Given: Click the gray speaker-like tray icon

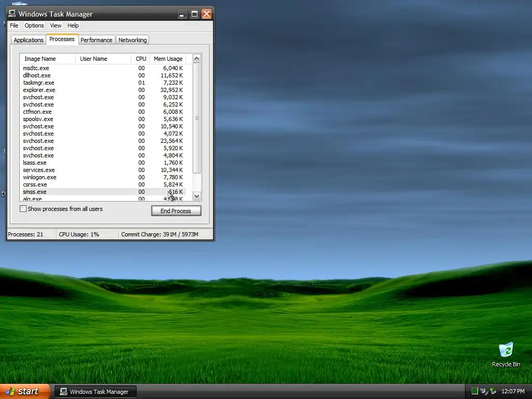Looking at the screenshot, I should [x=484, y=391].
